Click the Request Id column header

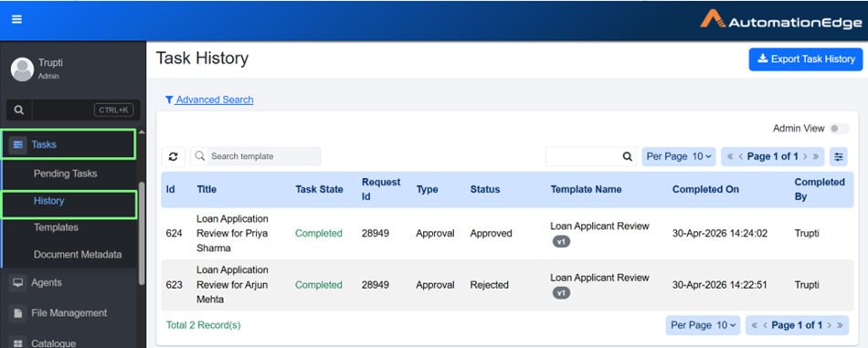pyautogui.click(x=381, y=189)
